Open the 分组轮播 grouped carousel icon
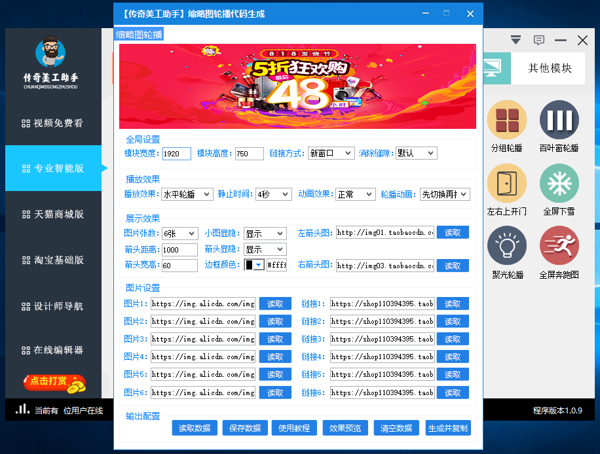The image size is (600, 454). click(x=506, y=122)
